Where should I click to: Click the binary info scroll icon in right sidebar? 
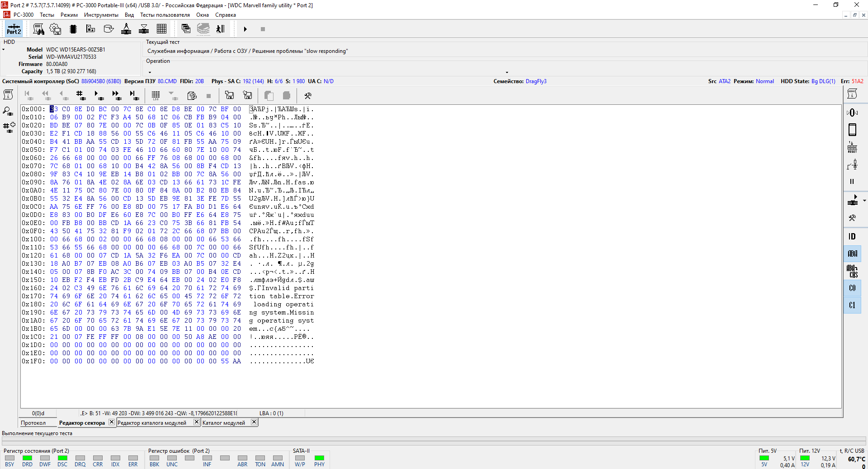tap(852, 94)
